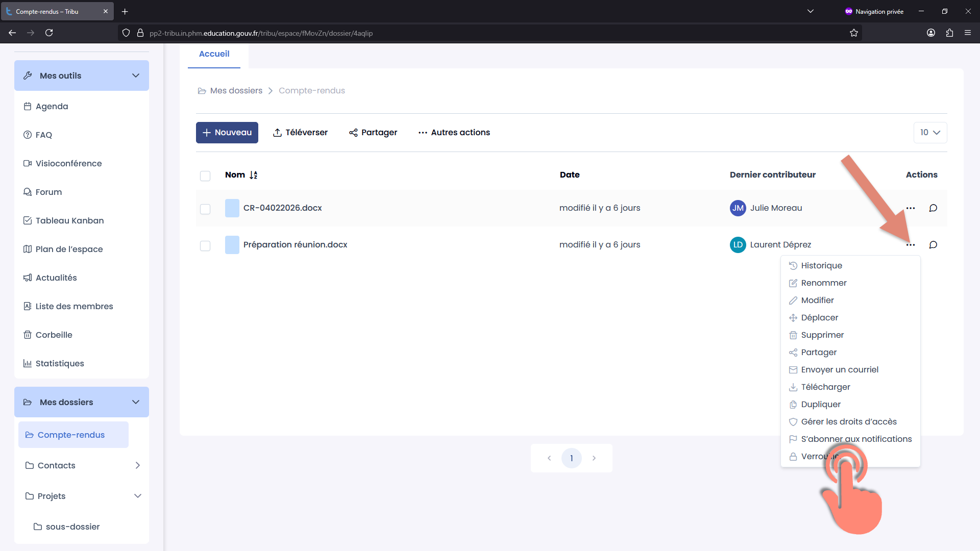This screenshot has width=980, height=551.
Task: Go to next page with pagination arrow
Action: tap(594, 458)
